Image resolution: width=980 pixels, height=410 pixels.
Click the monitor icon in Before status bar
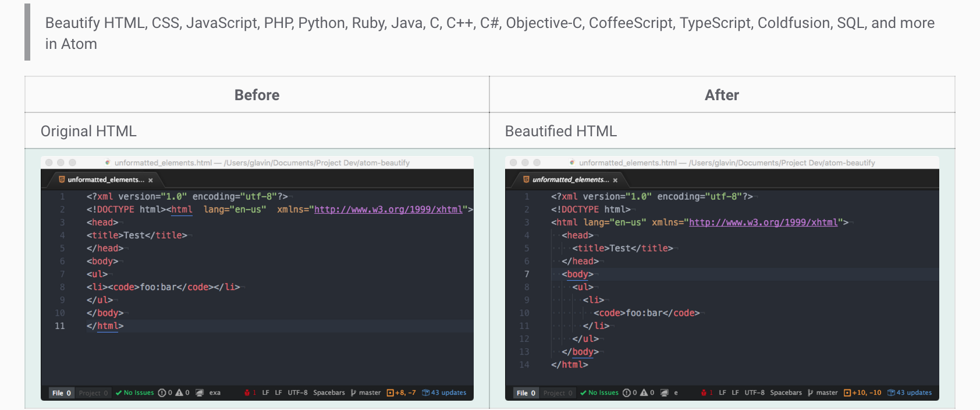(200, 393)
